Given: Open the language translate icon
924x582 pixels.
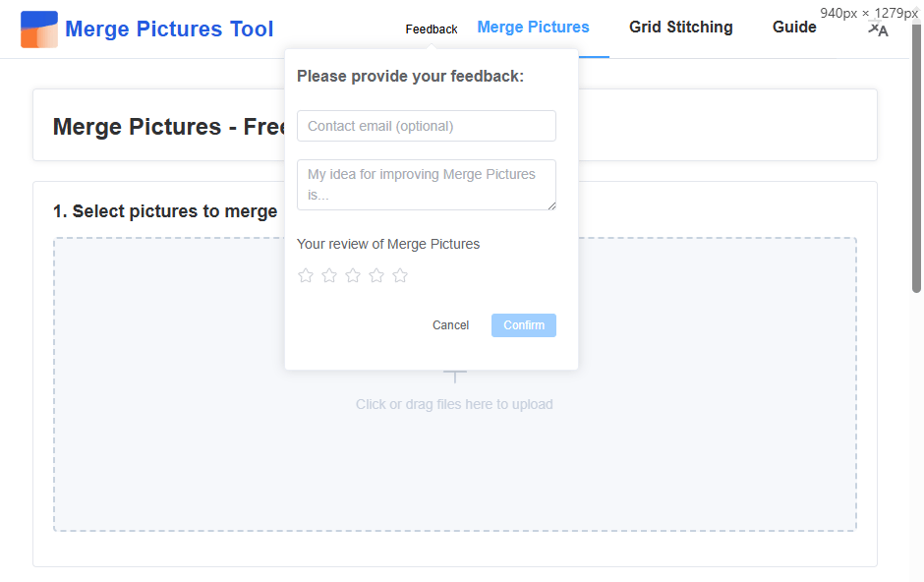Looking at the screenshot, I should pos(878,29).
